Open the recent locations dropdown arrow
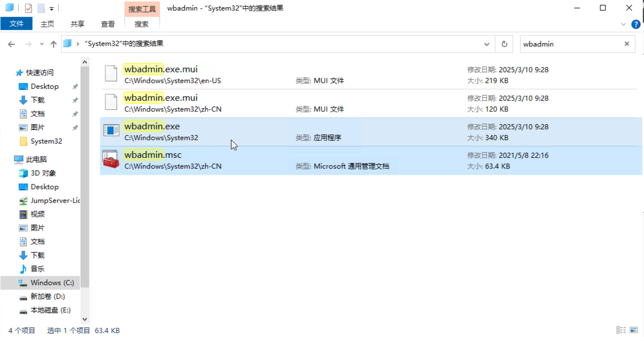 42,44
